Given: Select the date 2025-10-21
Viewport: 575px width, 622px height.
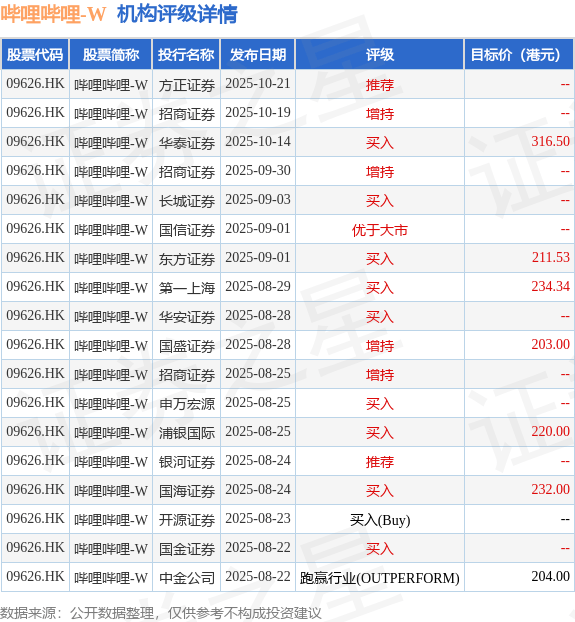Looking at the screenshot, I should pyautogui.click(x=258, y=84).
